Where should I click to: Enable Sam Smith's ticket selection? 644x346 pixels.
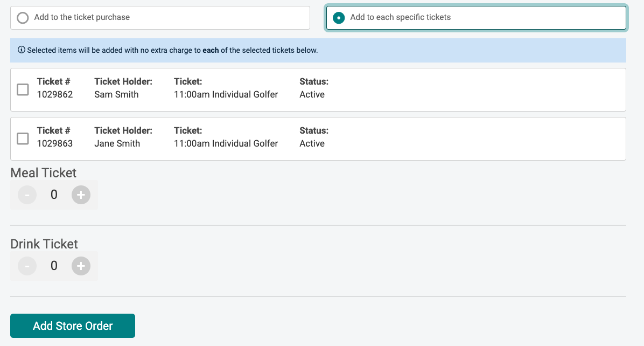coord(22,89)
